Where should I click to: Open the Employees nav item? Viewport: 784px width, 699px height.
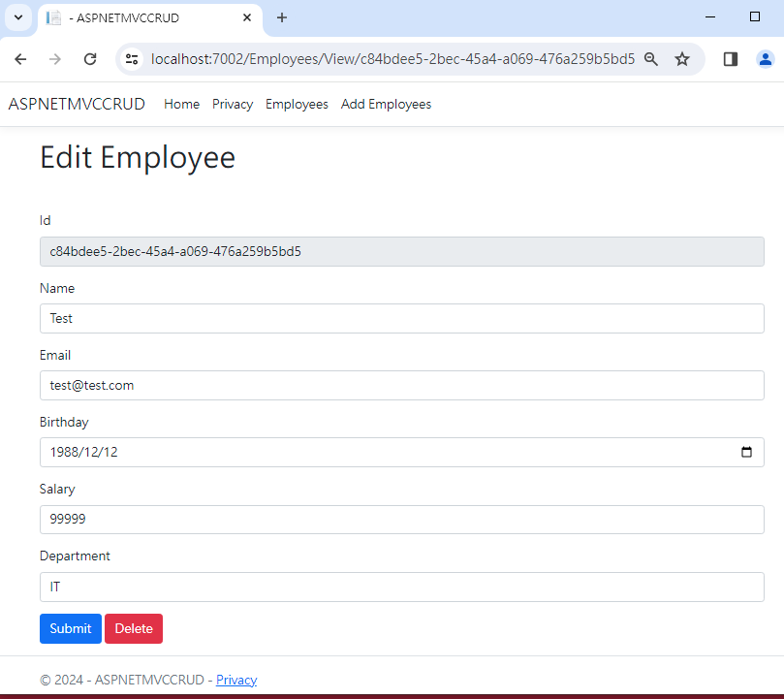click(x=297, y=104)
